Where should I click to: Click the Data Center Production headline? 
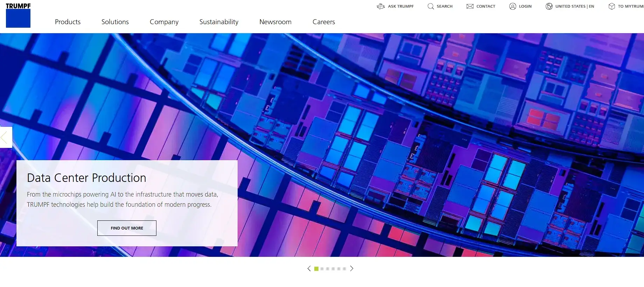coord(86,178)
